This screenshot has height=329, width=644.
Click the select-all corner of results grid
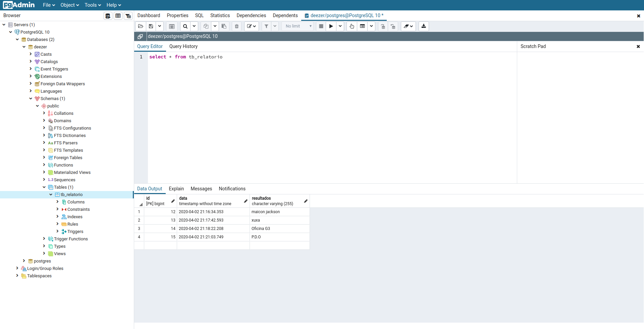pyautogui.click(x=139, y=201)
